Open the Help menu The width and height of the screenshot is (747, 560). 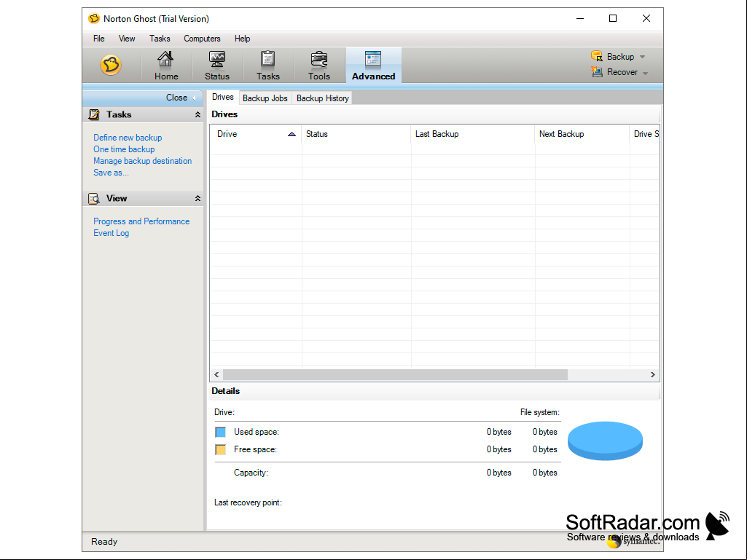[242, 39]
